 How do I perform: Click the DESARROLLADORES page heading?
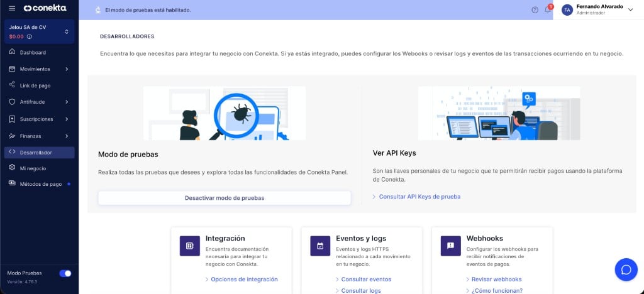(x=127, y=36)
